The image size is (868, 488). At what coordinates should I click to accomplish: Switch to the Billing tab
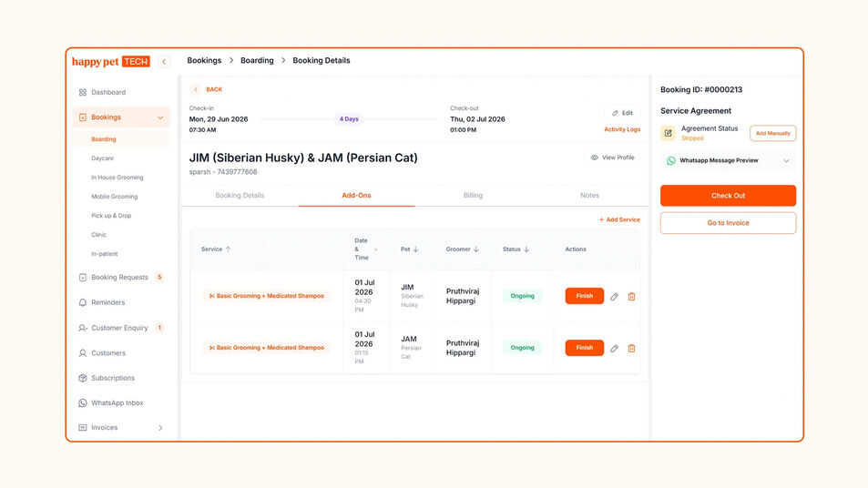tap(473, 196)
